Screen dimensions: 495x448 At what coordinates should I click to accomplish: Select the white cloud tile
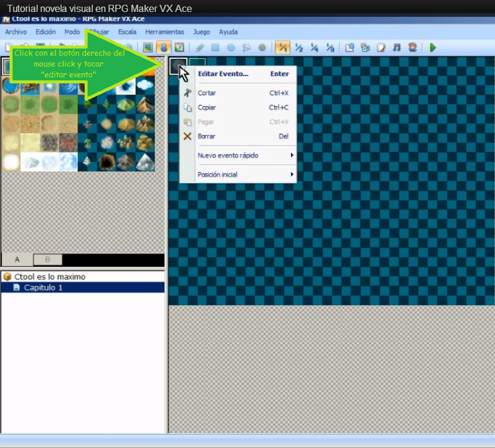coord(145,85)
